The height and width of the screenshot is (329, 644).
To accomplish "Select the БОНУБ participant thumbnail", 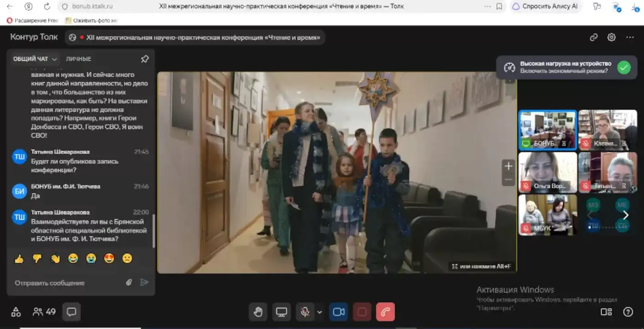I will 548,130.
